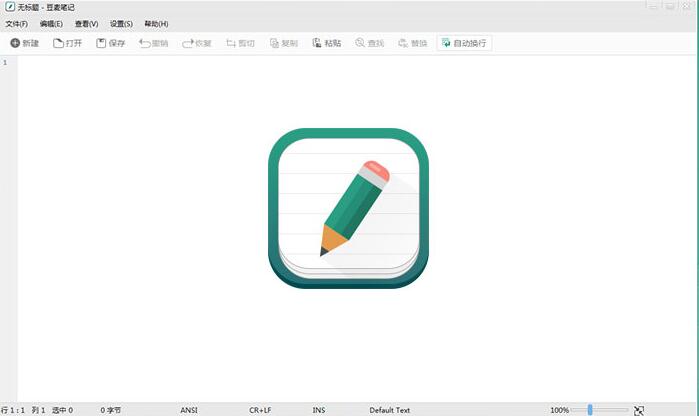This screenshot has height=416, width=699.
Task: Click line number 1 in the gutter
Action: [5, 63]
